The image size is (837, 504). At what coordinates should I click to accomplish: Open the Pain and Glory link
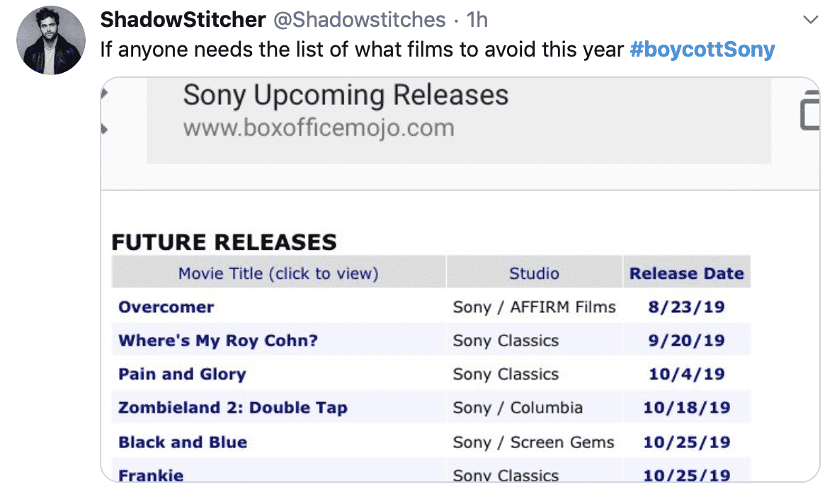(182, 374)
